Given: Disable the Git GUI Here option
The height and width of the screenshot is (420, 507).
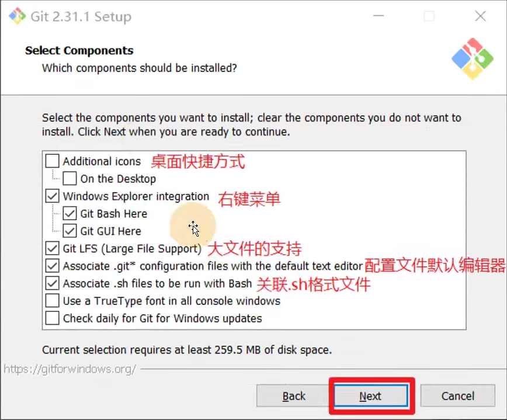Looking at the screenshot, I should pos(70,231).
